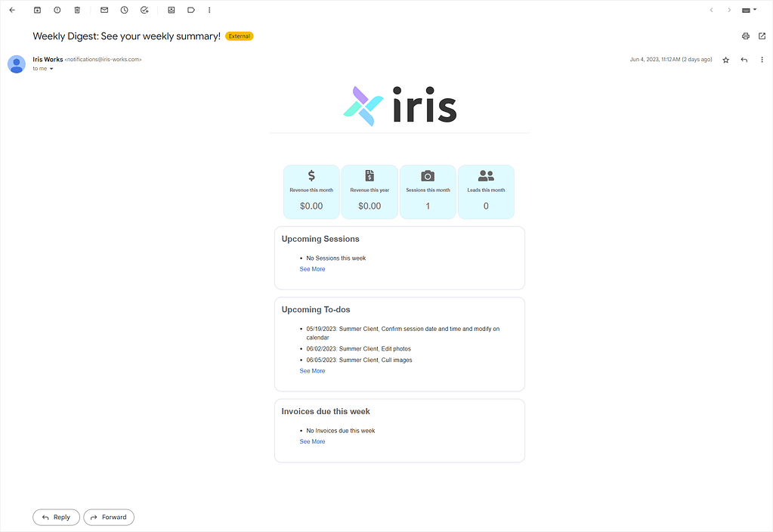Screen dimensions: 773x532
Task: Open See More under Upcoming Sessions
Action: (x=313, y=269)
